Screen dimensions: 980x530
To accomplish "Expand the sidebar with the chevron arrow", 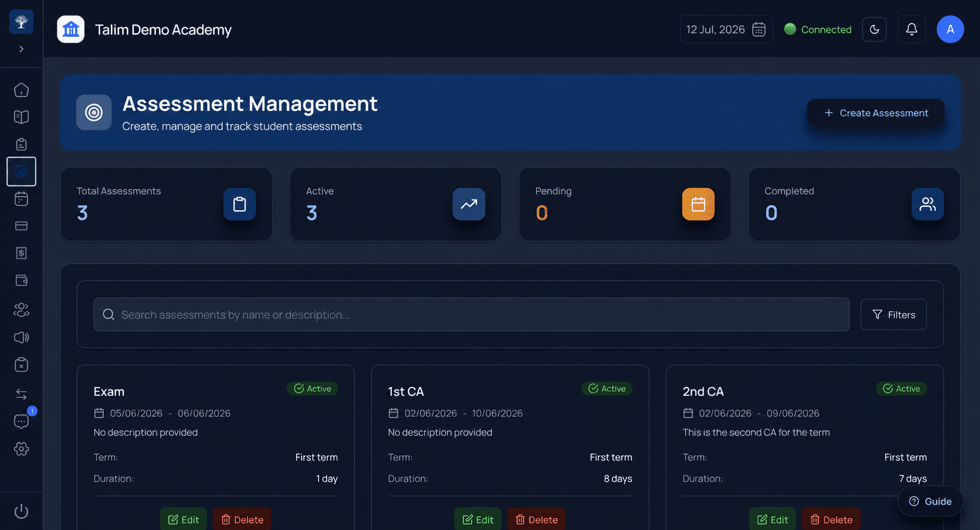I will click(21, 49).
